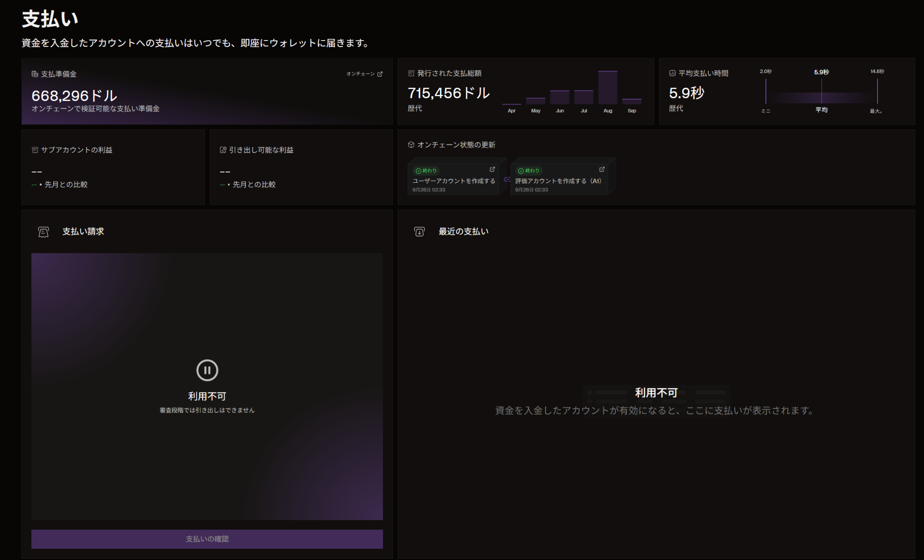Click the 引き出し可能な利益 icon
Image resolution: width=924 pixels, height=560 pixels.
point(223,150)
